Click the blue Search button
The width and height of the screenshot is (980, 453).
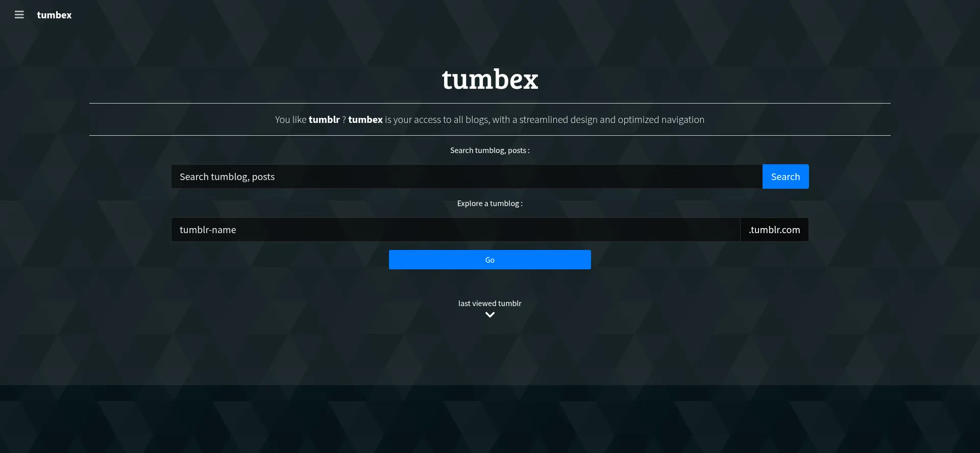click(786, 177)
